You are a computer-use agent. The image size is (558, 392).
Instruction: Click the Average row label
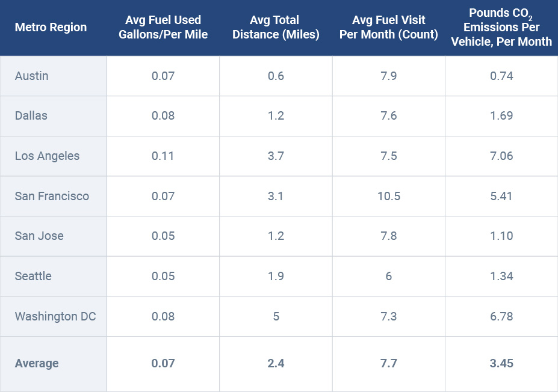[37, 363]
